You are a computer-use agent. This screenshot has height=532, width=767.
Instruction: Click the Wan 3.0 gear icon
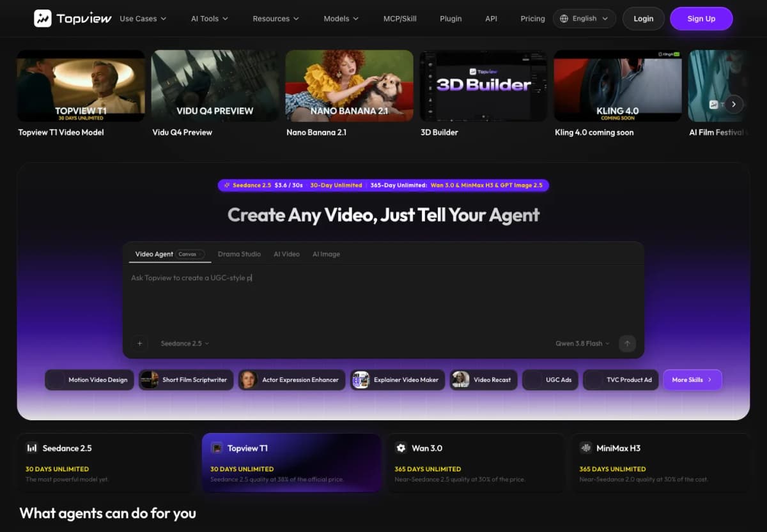pos(401,448)
